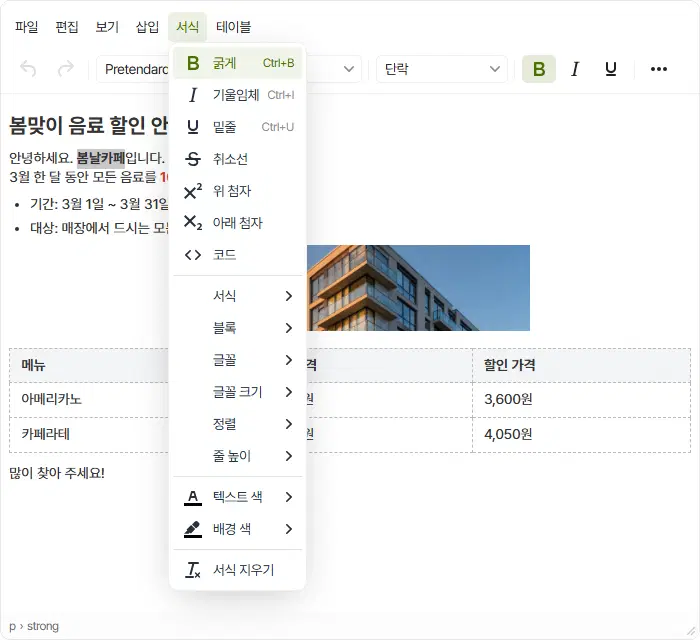The image size is (700, 640).
Task: Click the building image in document
Action: 418,288
